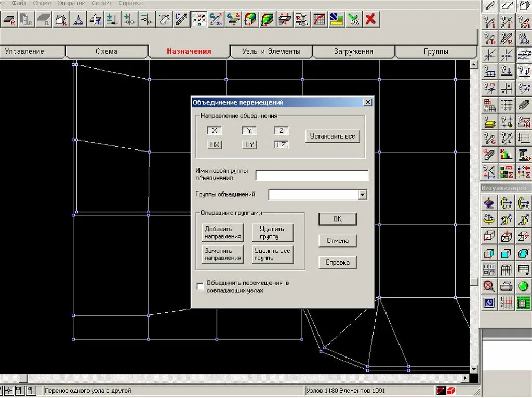
Task: Click the horizontal scrollbar right arrow
Action: click(465, 378)
